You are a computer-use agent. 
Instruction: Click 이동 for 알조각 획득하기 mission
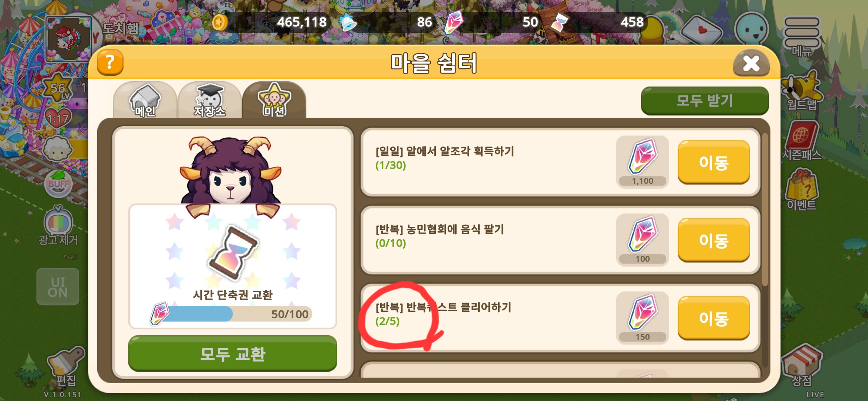click(714, 162)
